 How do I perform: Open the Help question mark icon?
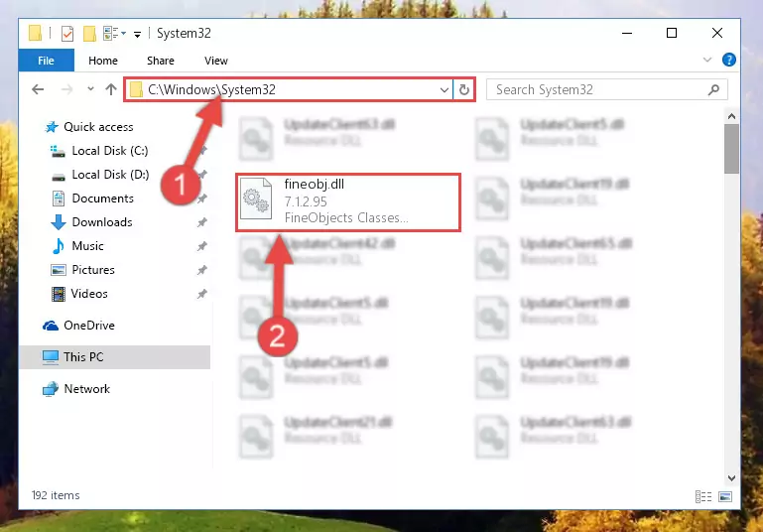(x=729, y=60)
